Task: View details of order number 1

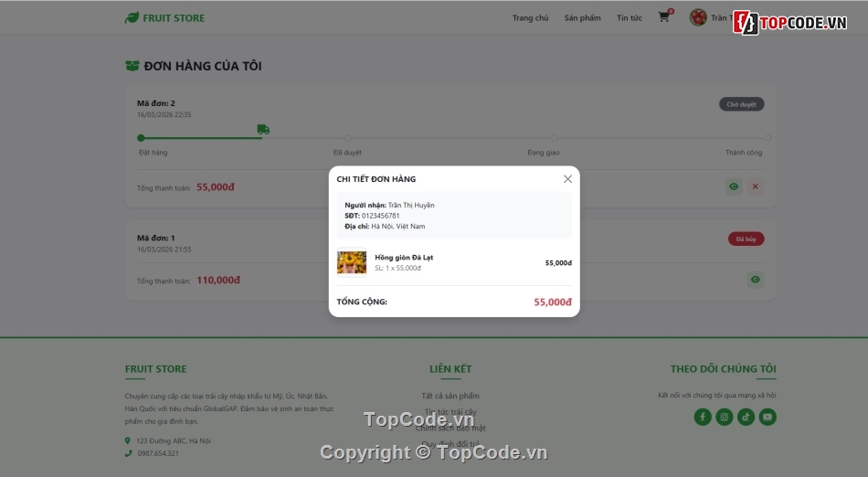Action: pyautogui.click(x=755, y=280)
